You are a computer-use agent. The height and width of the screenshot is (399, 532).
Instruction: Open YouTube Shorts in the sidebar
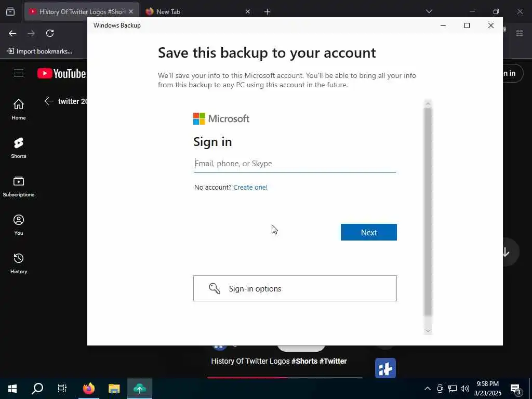point(19,148)
